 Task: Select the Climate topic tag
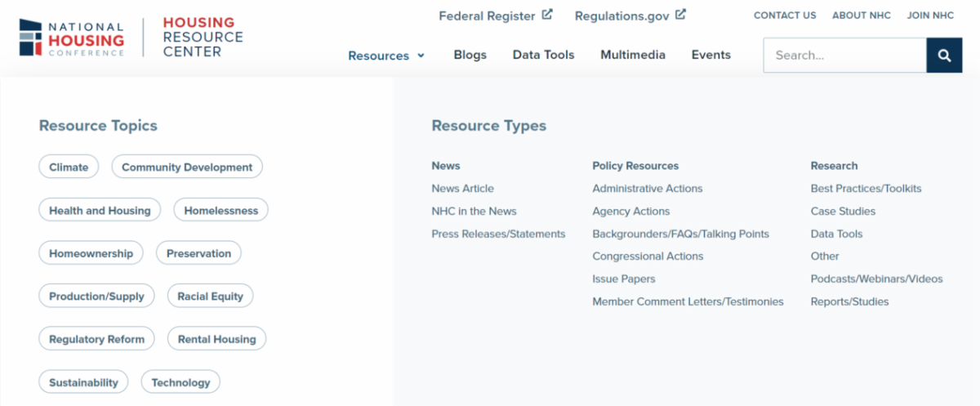(x=69, y=167)
